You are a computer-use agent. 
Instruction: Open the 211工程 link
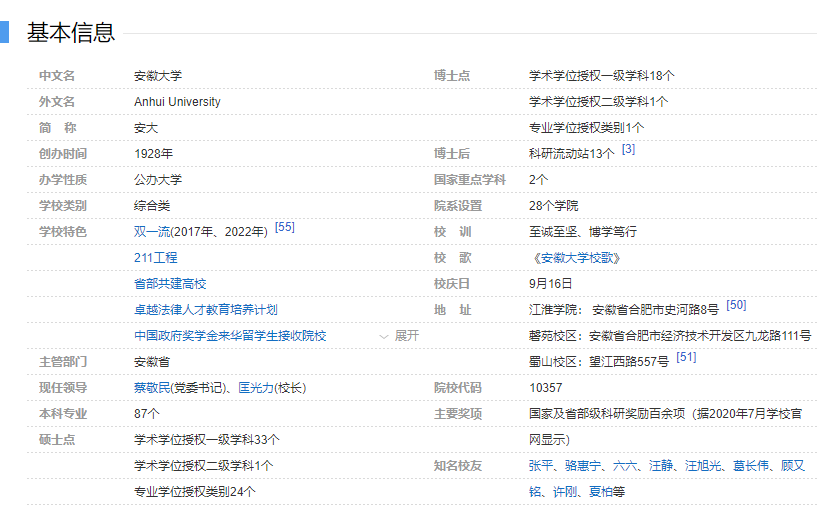(155, 258)
